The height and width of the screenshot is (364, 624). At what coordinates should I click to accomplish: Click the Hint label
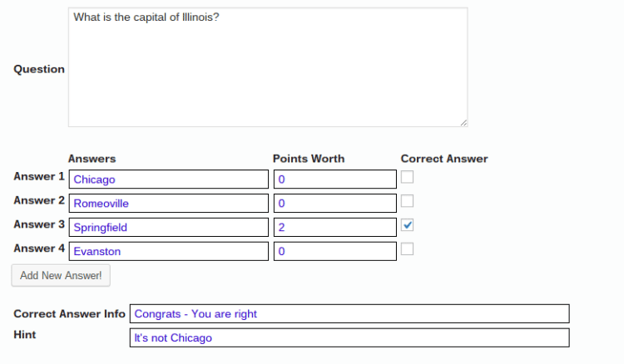27,334
